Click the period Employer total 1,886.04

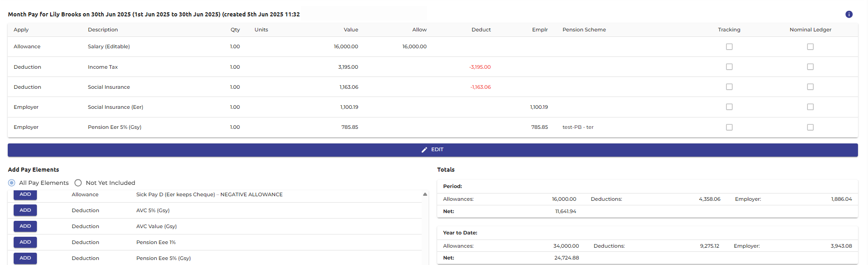click(842, 199)
